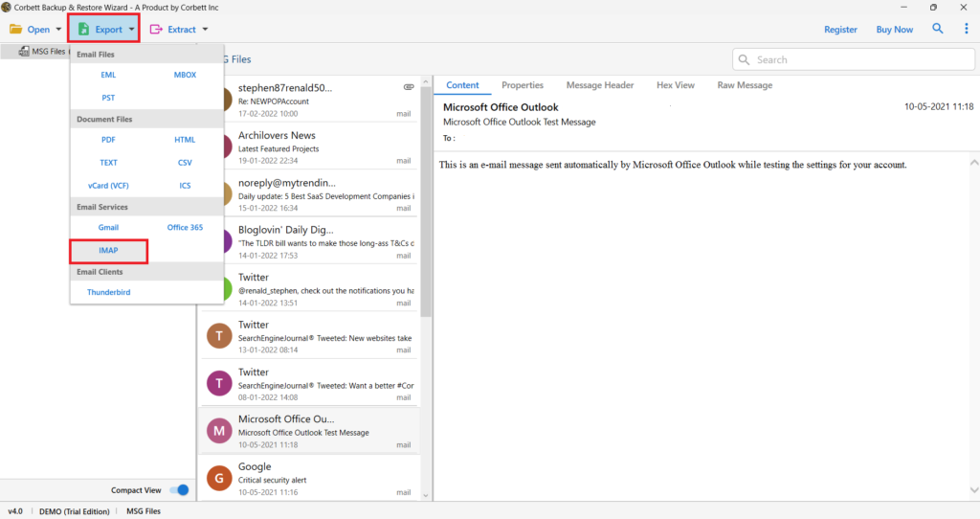Screen dimensions: 980x519
Task: Select IMAP email service
Action: (108, 251)
